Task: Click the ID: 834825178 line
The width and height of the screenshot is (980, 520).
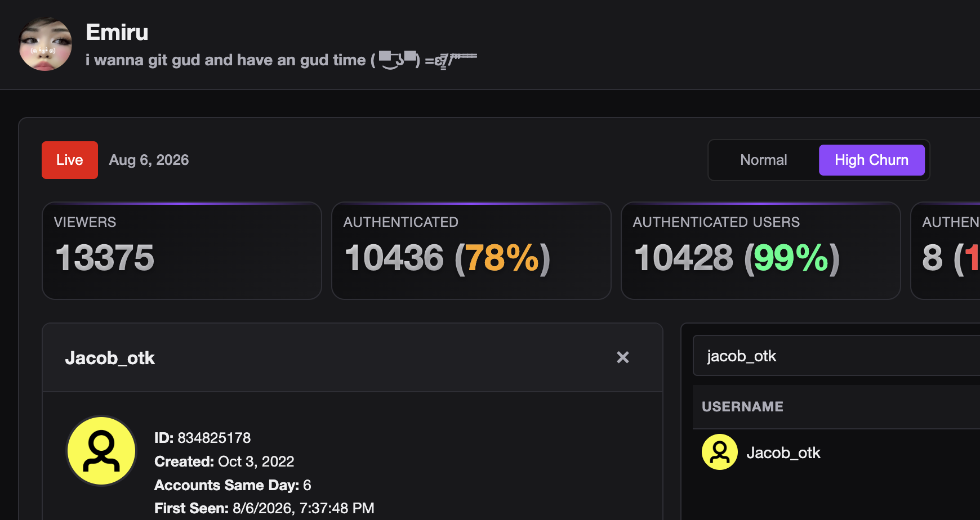Action: point(203,438)
